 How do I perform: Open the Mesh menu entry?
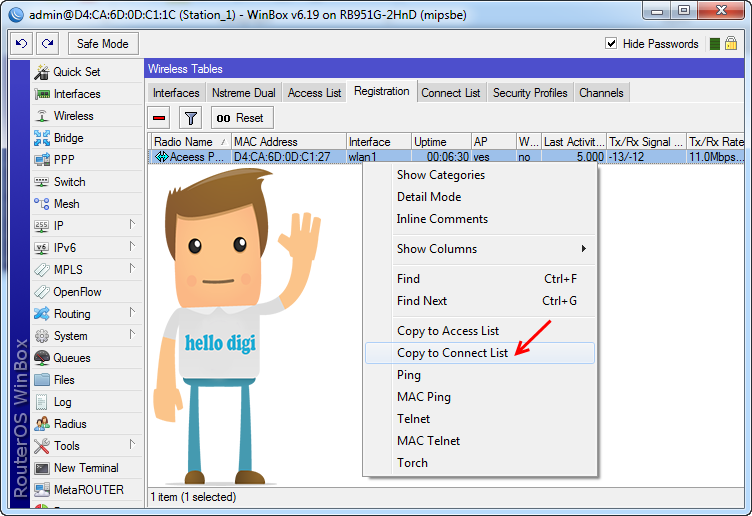click(x=88, y=204)
